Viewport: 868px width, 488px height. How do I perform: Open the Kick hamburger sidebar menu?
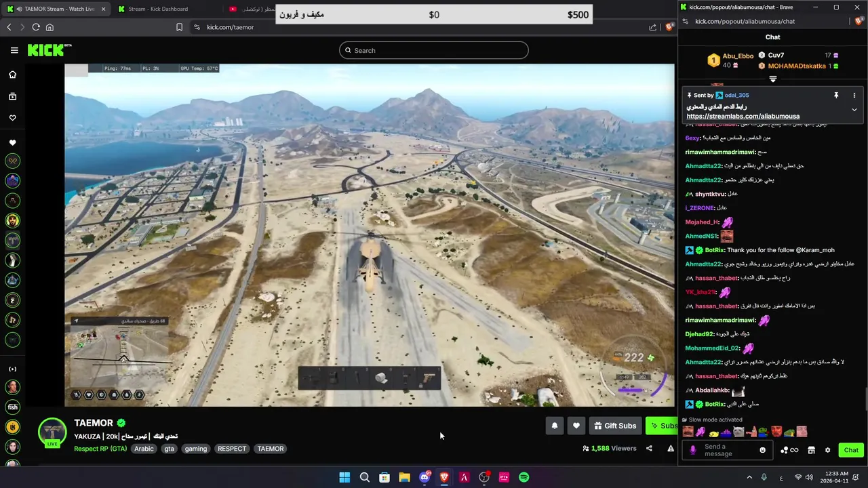click(14, 50)
